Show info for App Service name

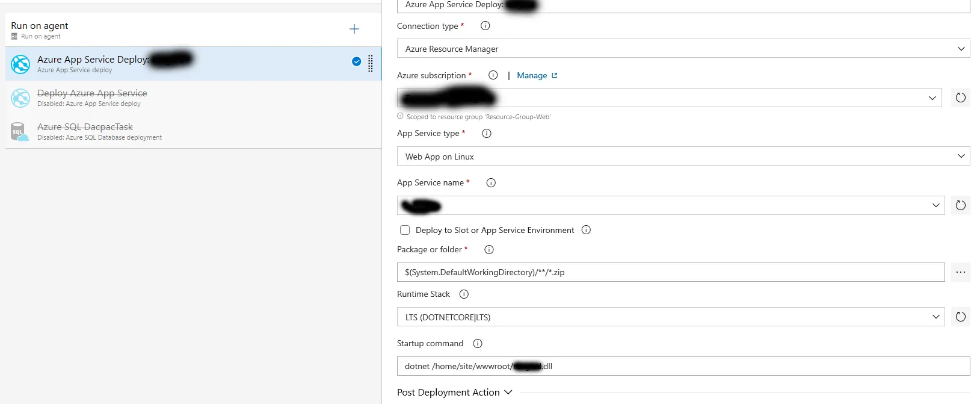(x=491, y=183)
